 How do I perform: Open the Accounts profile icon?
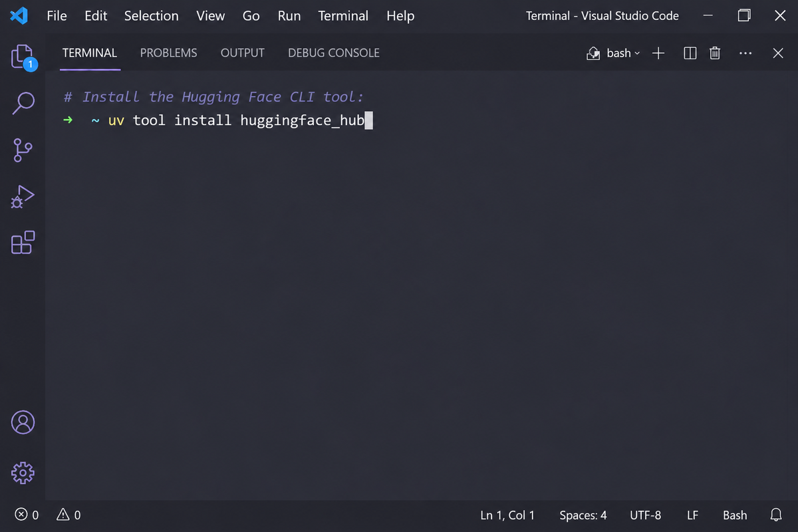[x=23, y=422]
